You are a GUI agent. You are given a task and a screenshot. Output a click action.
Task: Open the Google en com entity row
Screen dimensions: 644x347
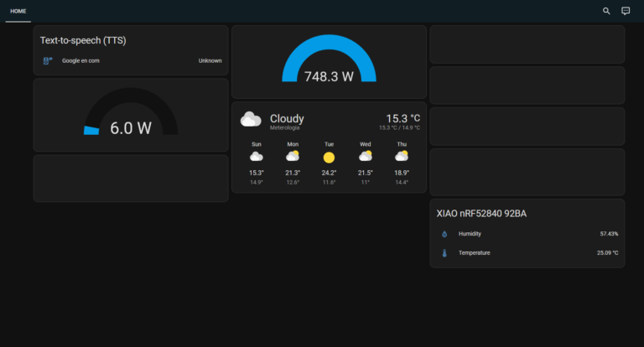click(x=131, y=60)
